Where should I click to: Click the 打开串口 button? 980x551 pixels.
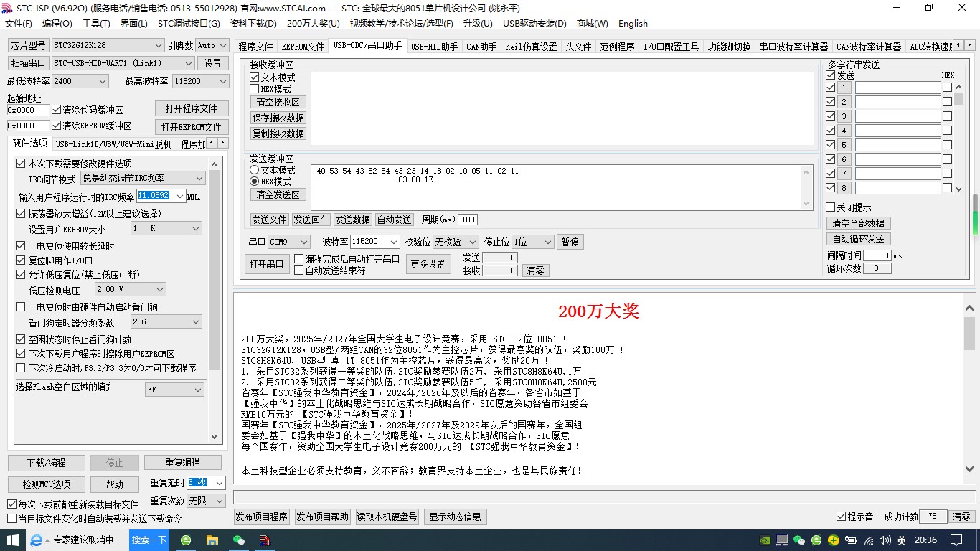point(266,264)
